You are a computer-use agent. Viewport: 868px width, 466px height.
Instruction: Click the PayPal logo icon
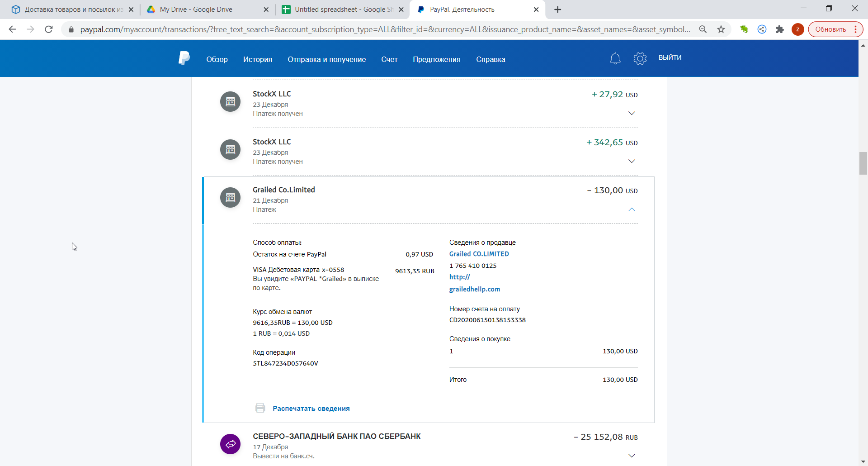coord(184,58)
